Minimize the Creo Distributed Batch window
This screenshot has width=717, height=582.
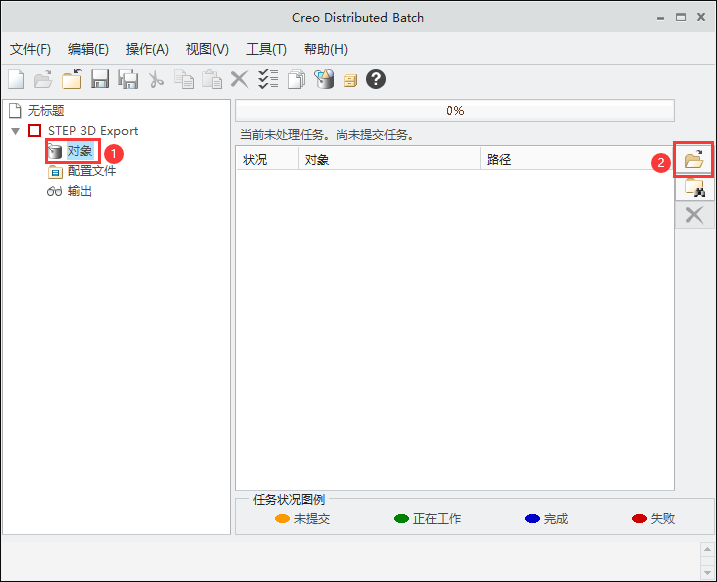[x=660, y=18]
